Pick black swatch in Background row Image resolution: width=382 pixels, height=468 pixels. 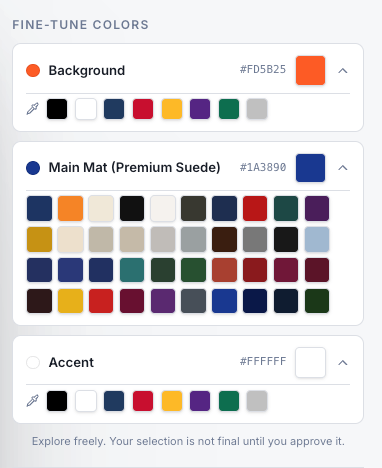57,109
